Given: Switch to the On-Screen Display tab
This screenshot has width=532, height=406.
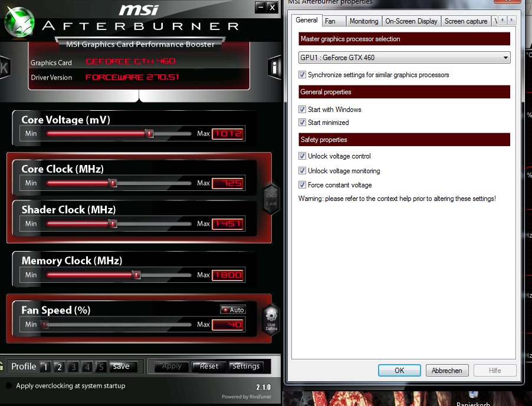Looking at the screenshot, I should [411, 21].
